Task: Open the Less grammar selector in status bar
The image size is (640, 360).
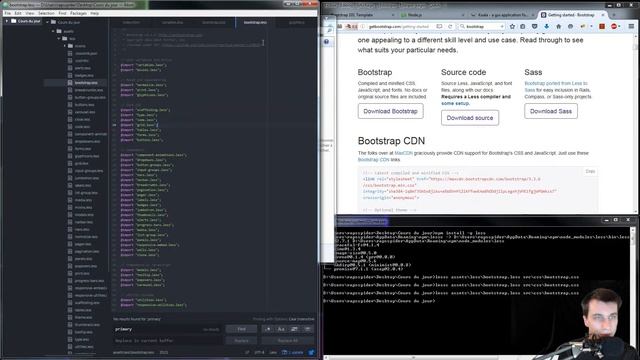Action: tap(273, 352)
